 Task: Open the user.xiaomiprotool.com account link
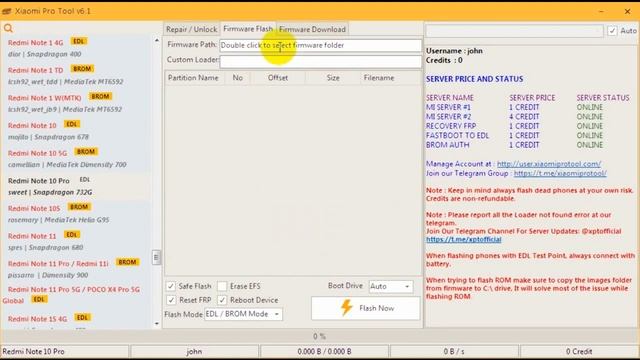(x=549, y=164)
